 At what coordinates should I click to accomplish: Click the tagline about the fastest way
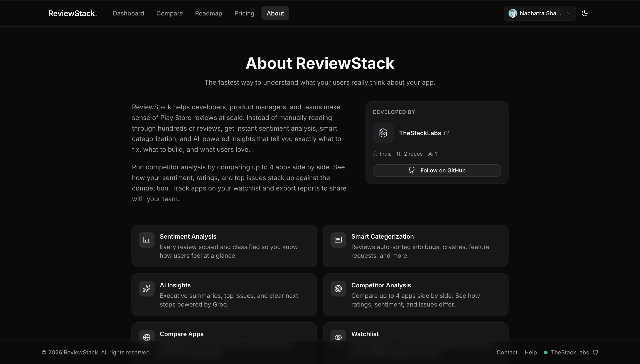[x=320, y=83]
